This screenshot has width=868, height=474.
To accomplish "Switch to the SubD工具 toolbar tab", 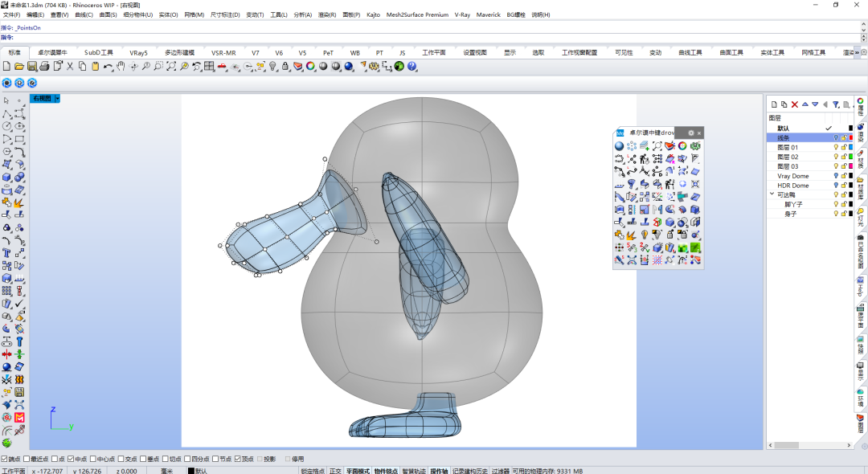I will tap(99, 52).
